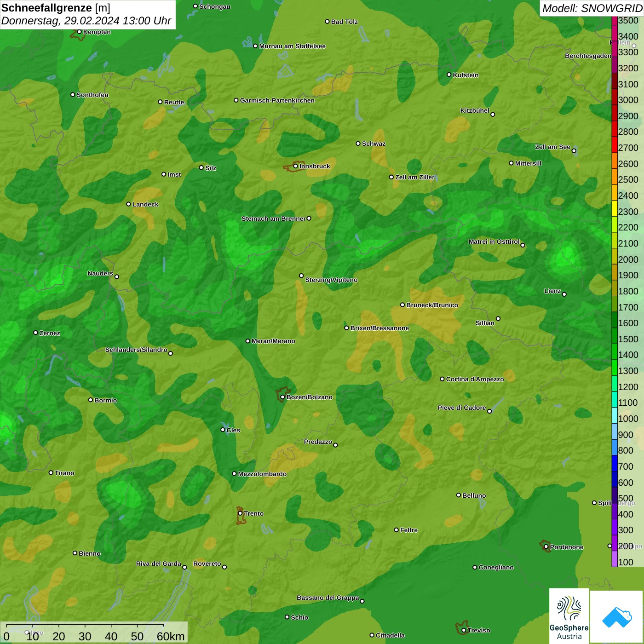Click the blue house cloud logo

coord(616,616)
